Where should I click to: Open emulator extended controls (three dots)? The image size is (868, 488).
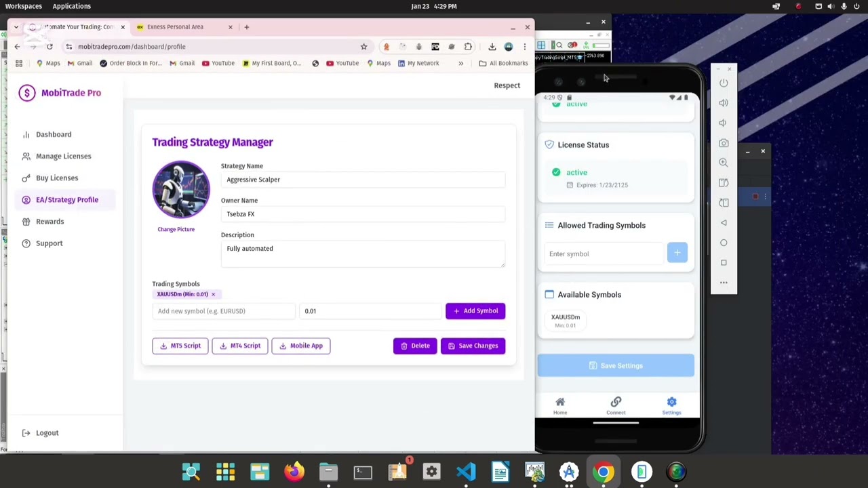724,283
